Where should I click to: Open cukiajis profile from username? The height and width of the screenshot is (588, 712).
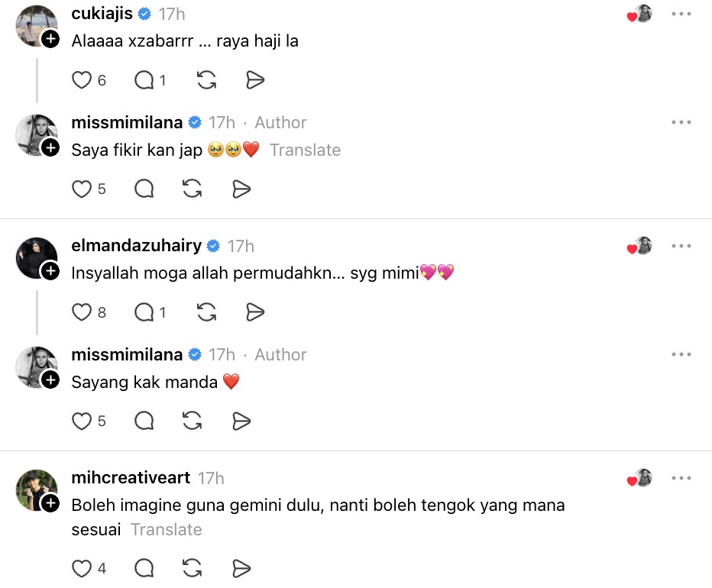pyautogui.click(x=102, y=14)
